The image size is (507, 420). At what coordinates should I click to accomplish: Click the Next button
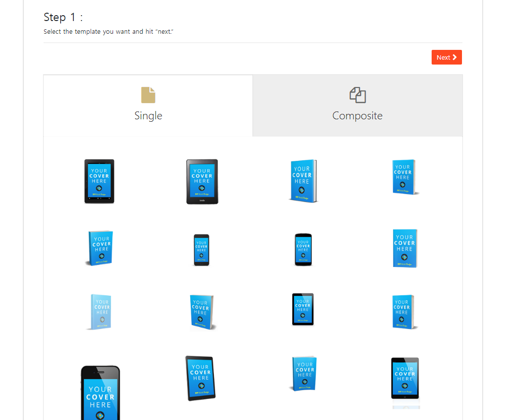446,57
